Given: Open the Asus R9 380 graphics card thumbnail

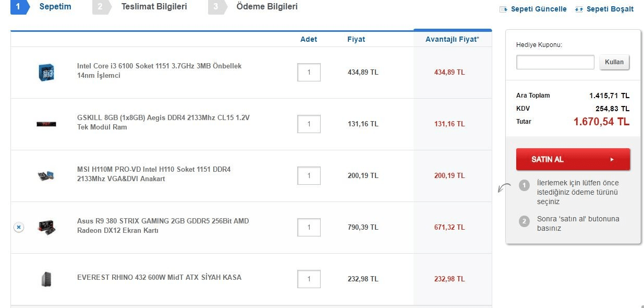Looking at the screenshot, I should point(46,227).
